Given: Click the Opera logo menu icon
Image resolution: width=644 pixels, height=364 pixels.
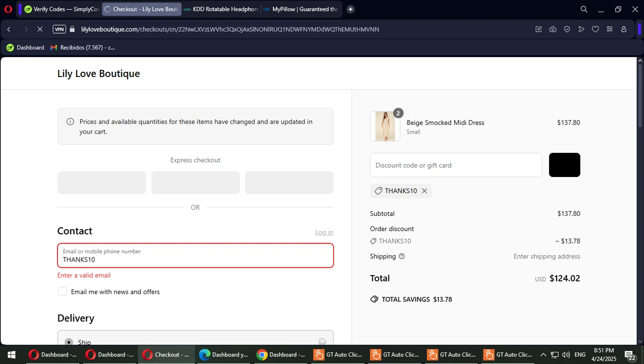Looking at the screenshot, I should (8, 9).
